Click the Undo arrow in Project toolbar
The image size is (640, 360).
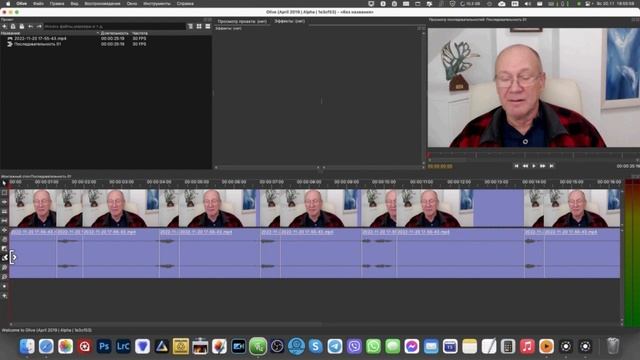click(x=31, y=26)
